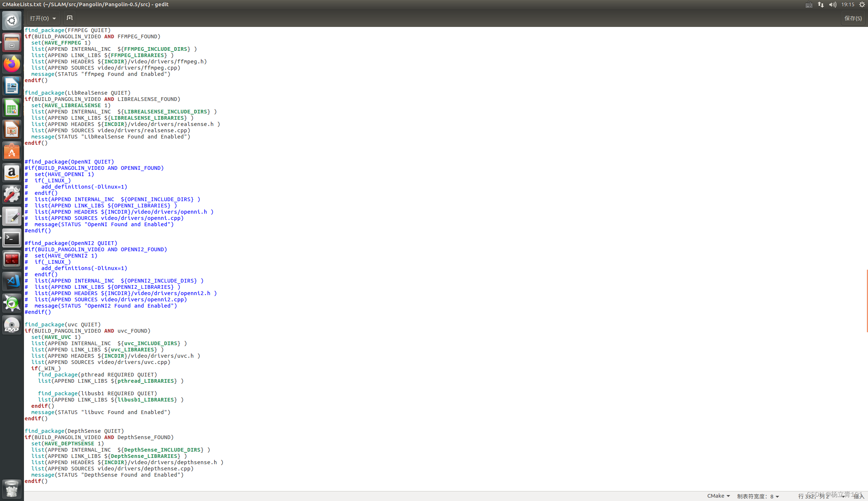This screenshot has width=868, height=501.
Task: Click the find_package(DepthSense QUIET) line
Action: pyautogui.click(x=74, y=431)
